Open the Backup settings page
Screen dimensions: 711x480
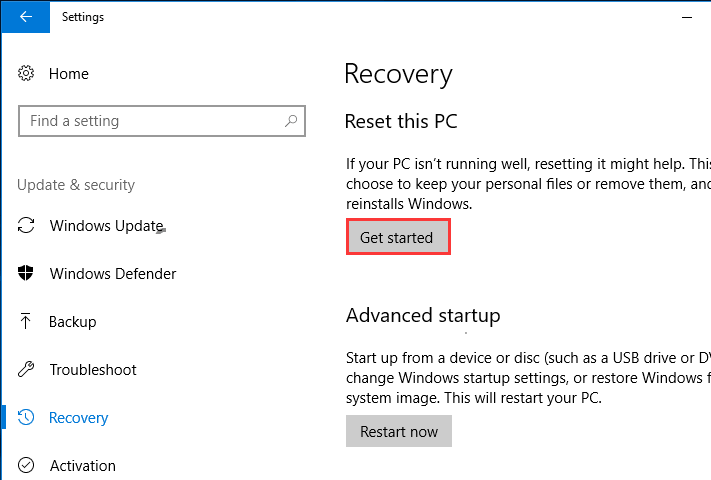pyautogui.click(x=72, y=322)
